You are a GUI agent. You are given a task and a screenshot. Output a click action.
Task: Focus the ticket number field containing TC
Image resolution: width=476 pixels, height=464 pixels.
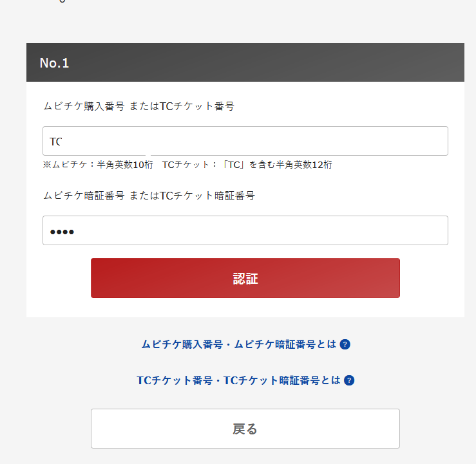pyautogui.click(x=245, y=141)
